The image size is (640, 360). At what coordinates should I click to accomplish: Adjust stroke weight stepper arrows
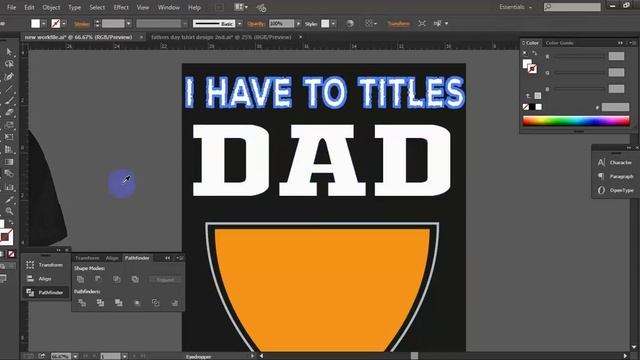click(97, 24)
